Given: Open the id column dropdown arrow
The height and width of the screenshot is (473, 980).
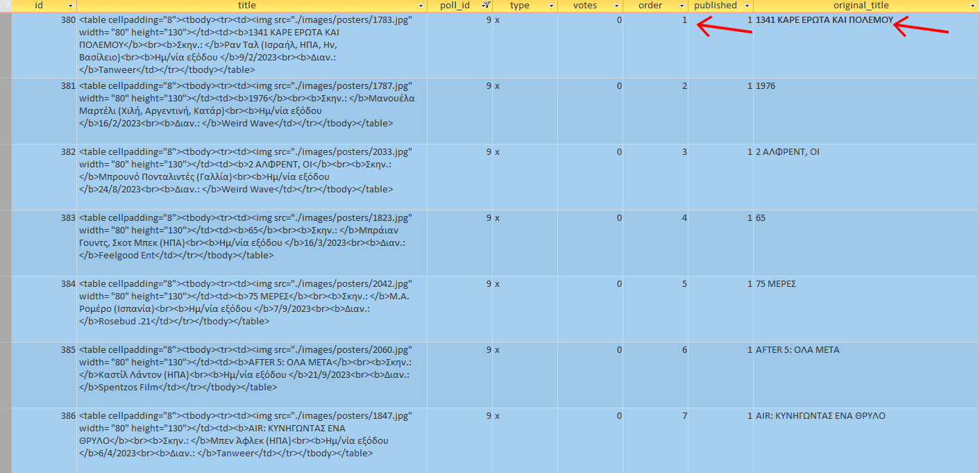Looking at the screenshot, I should pyautogui.click(x=70, y=6).
